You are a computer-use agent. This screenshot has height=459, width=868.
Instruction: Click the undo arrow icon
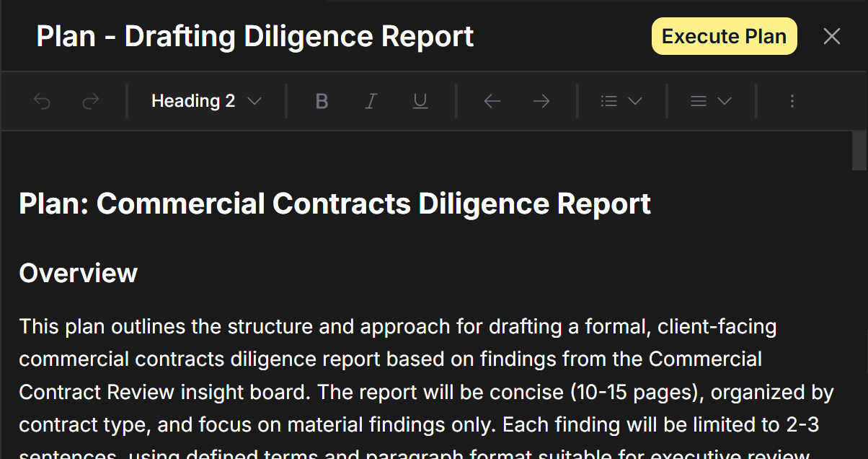43,102
